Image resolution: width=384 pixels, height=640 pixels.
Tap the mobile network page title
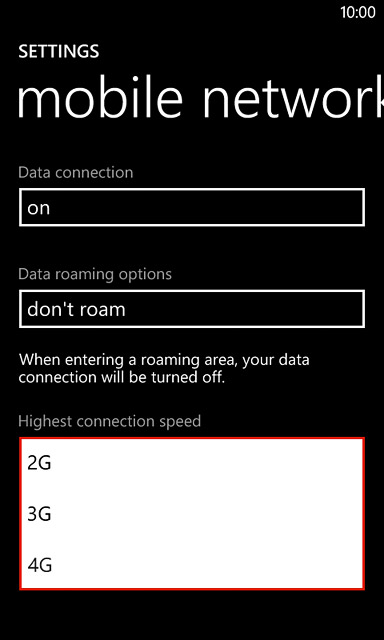[200, 100]
